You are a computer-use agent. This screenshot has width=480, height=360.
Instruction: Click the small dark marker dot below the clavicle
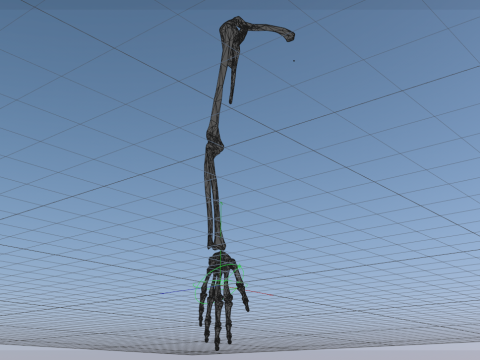coord(294,61)
